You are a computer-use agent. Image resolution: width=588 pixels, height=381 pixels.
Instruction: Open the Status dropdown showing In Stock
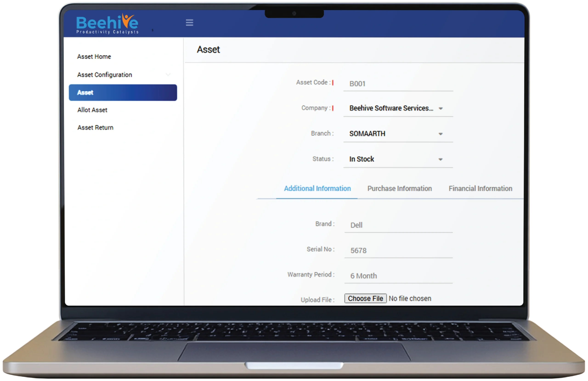tap(398, 159)
